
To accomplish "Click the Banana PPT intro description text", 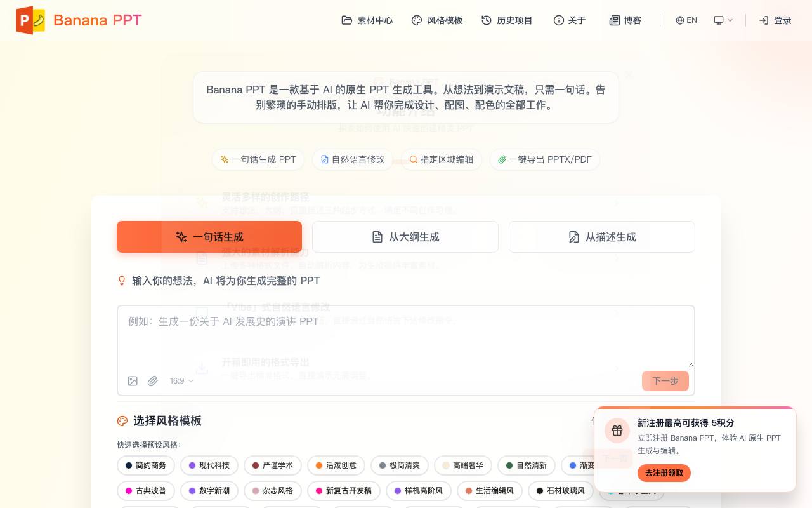I will [x=406, y=97].
